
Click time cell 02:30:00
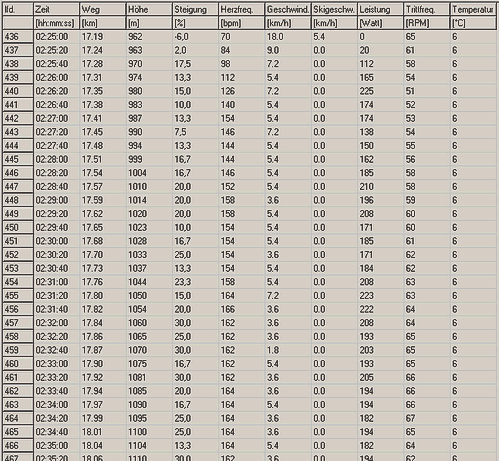tap(57, 241)
